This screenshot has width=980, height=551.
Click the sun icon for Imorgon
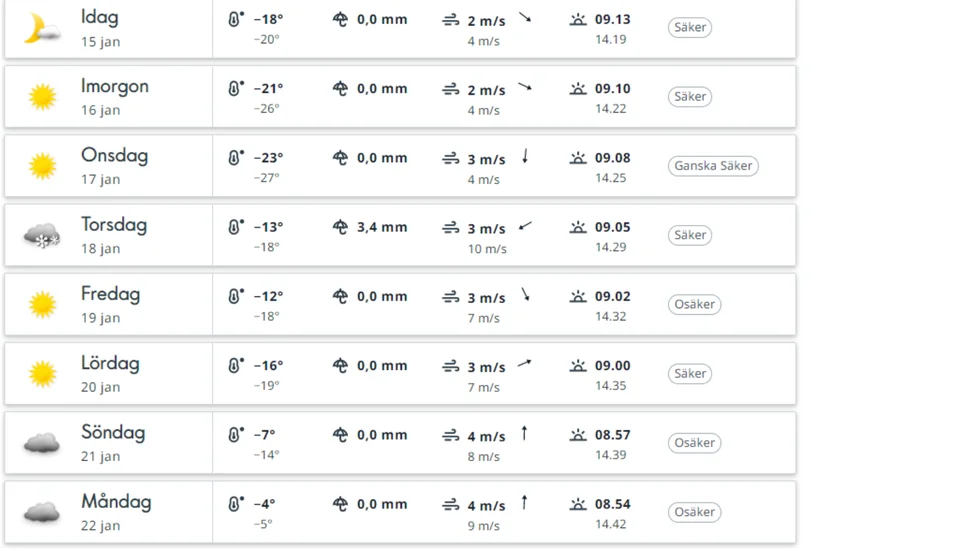pyautogui.click(x=42, y=97)
